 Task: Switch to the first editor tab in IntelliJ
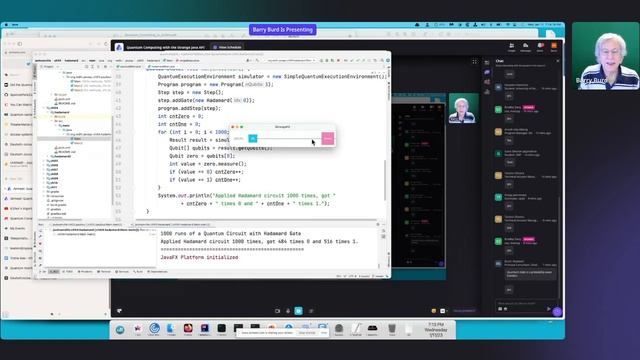click(x=130, y=67)
